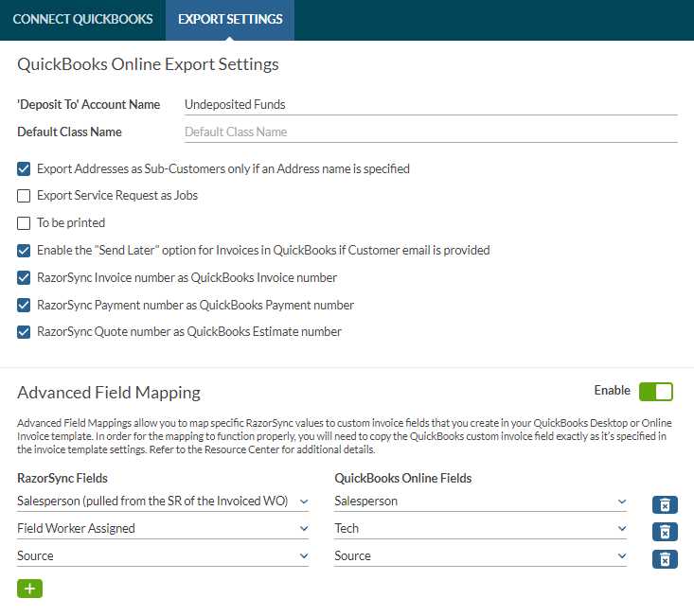Enable Export Service Request as Jobs
The height and width of the screenshot is (616, 694).
(x=24, y=196)
